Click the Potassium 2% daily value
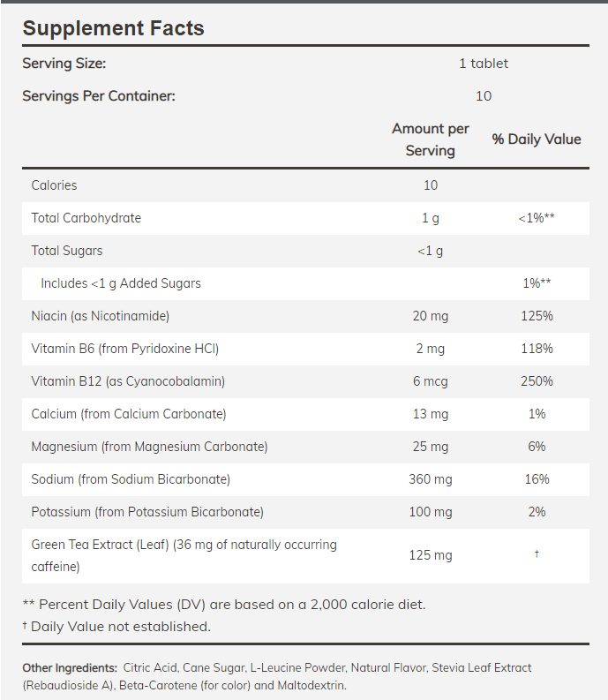Screen dimensions: 608x700 [x=537, y=512]
